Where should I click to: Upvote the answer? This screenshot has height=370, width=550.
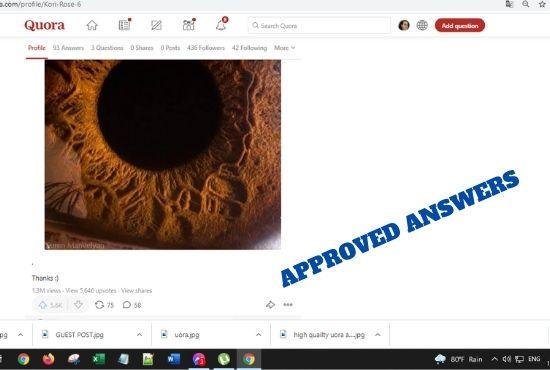pyautogui.click(x=50, y=305)
